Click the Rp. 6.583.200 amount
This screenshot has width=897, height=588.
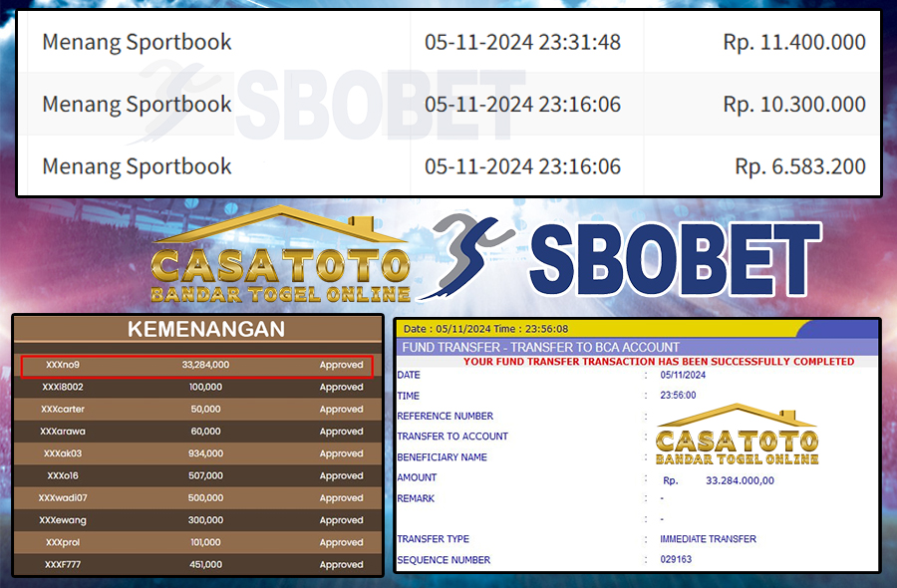(799, 166)
